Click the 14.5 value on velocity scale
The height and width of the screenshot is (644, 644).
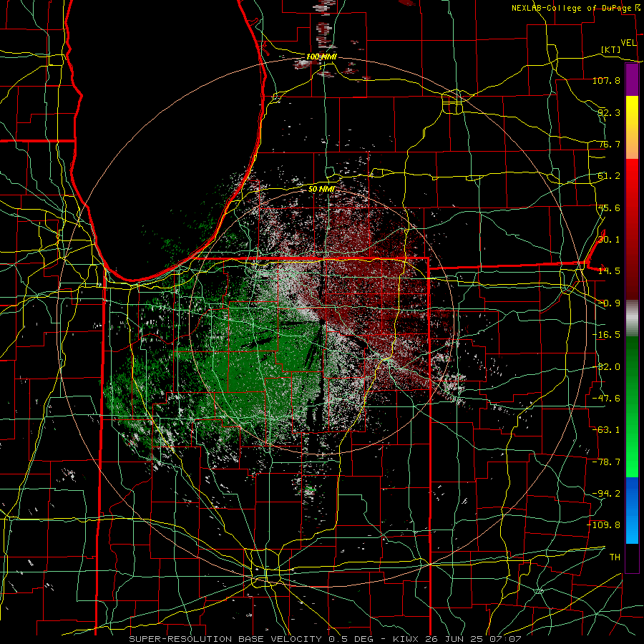(609, 271)
